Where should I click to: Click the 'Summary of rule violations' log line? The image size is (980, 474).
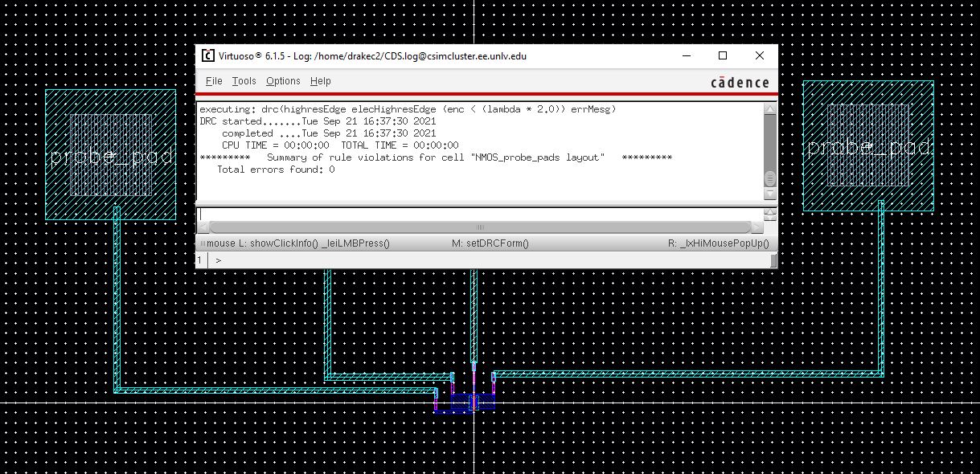click(436, 157)
